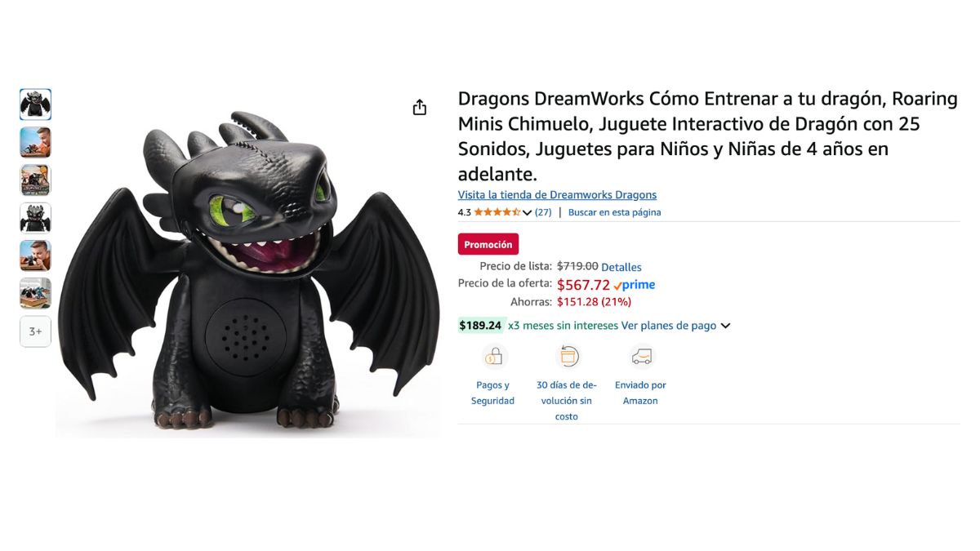Click the prime logo beside the offer price
Image resolution: width=980 pixels, height=551 pixels.
point(635,285)
